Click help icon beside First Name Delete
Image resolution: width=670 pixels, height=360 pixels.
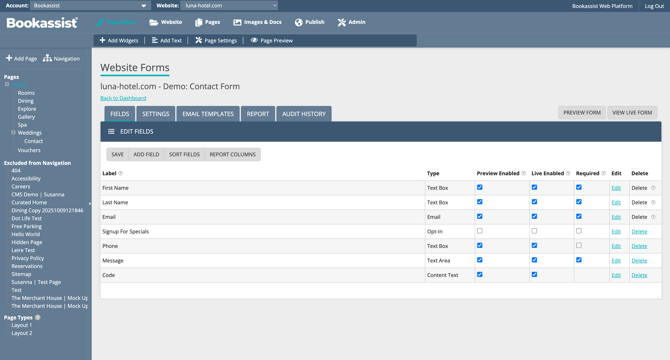[653, 188]
